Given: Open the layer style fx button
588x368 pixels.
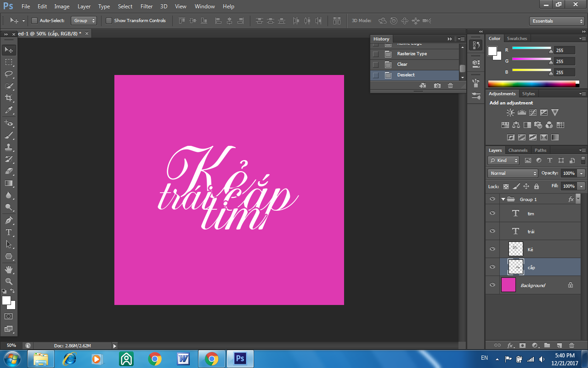Looking at the screenshot, I should [510, 345].
